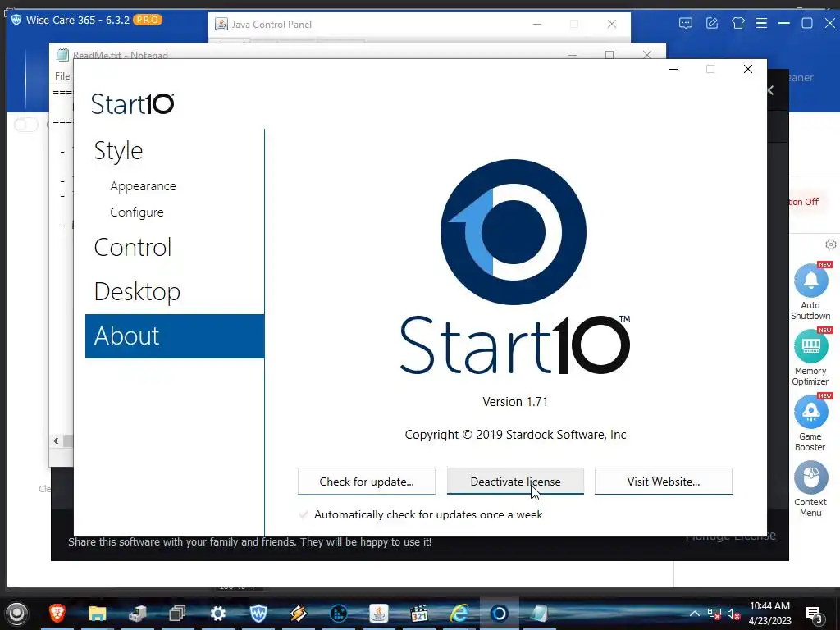
Task: Click the 'Share this software with your family' text
Action: (249, 541)
